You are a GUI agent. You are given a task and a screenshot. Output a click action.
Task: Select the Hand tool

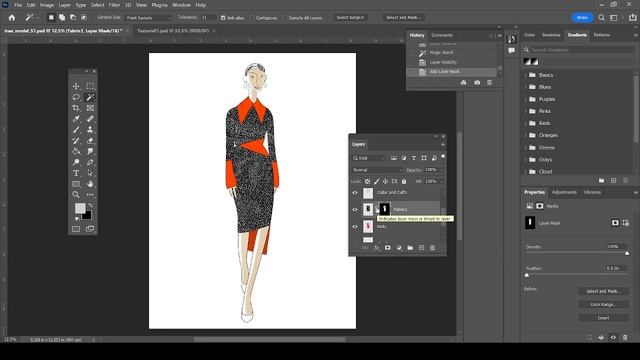tap(90, 184)
